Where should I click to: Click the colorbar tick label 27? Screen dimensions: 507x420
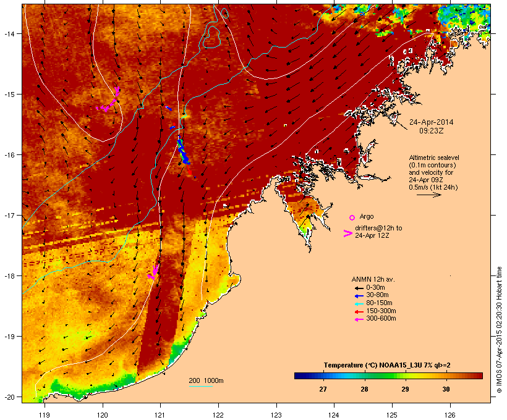tap(323, 389)
